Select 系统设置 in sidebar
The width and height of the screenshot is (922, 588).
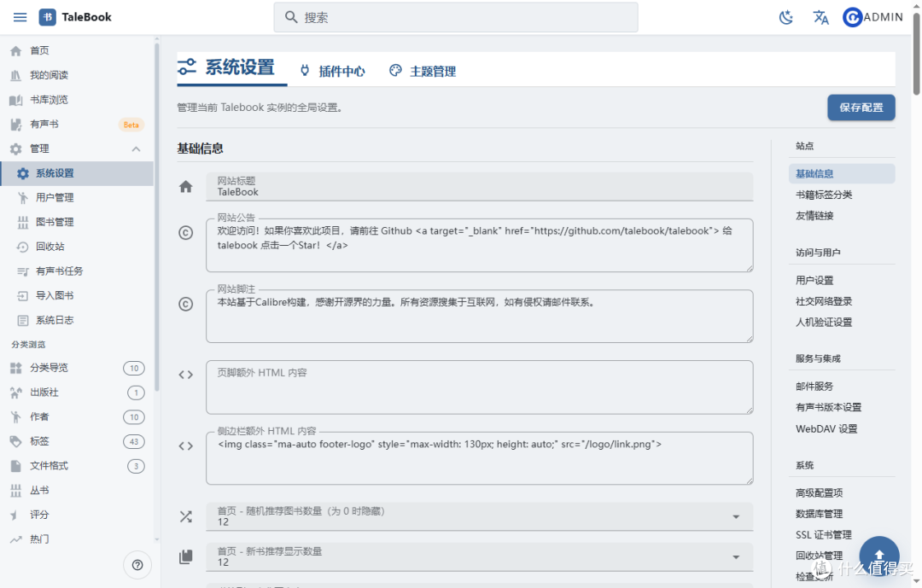77,173
